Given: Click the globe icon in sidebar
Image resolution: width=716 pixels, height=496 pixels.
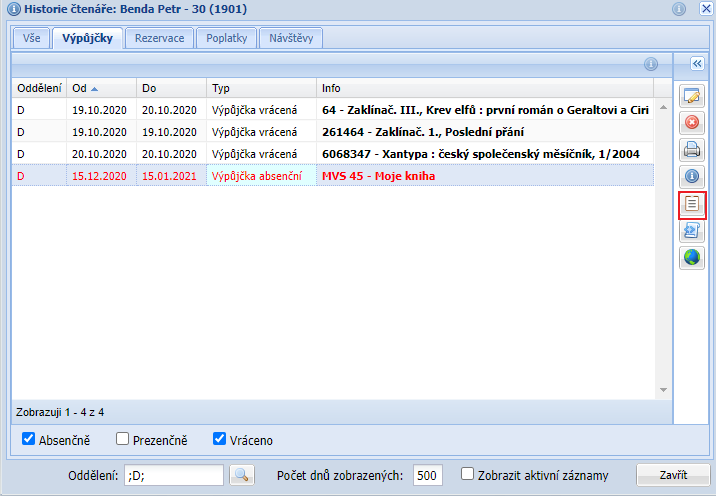Looking at the screenshot, I should [692, 258].
